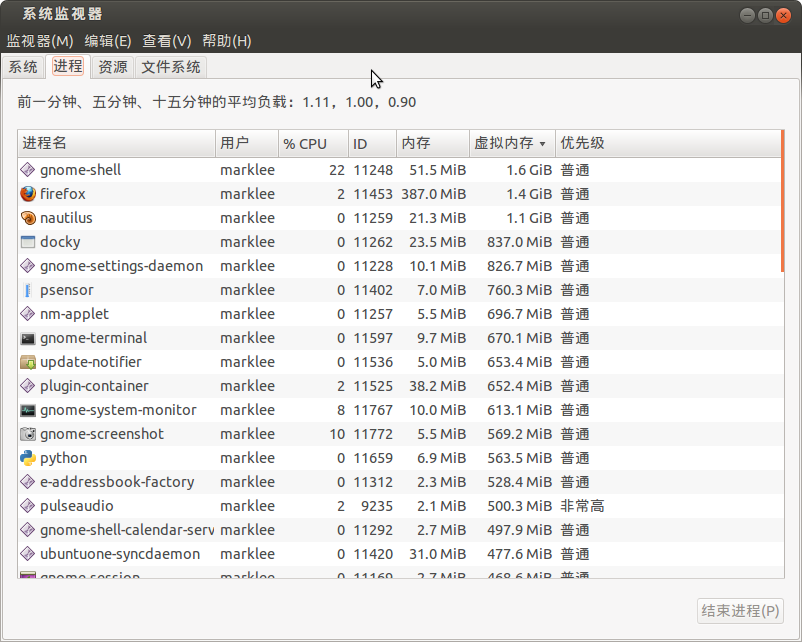This screenshot has width=802, height=642.
Task: Open the 帮助(H) menu
Action: (x=227, y=41)
